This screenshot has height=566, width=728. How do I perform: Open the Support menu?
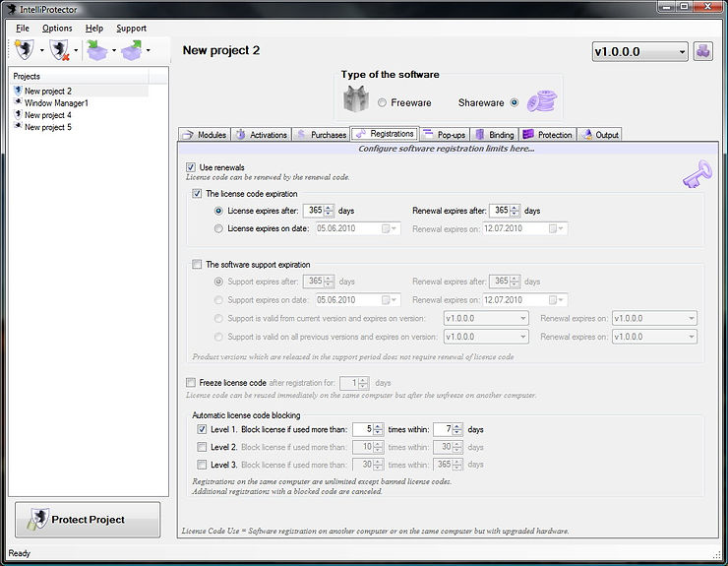[132, 29]
